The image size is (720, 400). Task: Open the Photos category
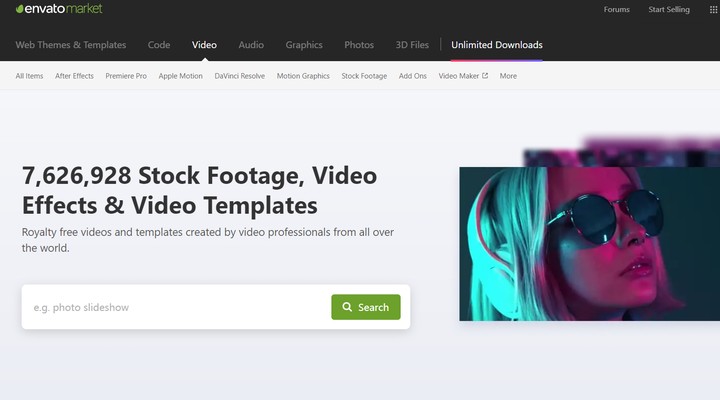359,45
